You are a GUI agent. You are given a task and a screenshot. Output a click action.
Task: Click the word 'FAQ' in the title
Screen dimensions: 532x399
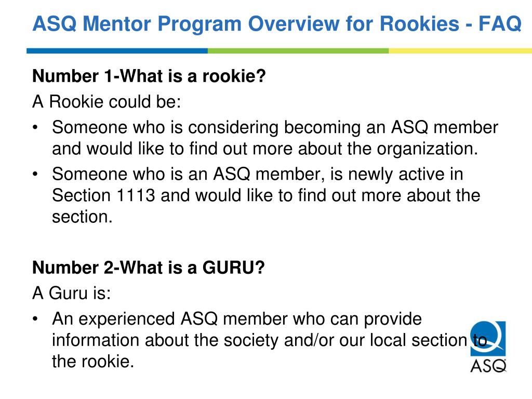coord(500,24)
